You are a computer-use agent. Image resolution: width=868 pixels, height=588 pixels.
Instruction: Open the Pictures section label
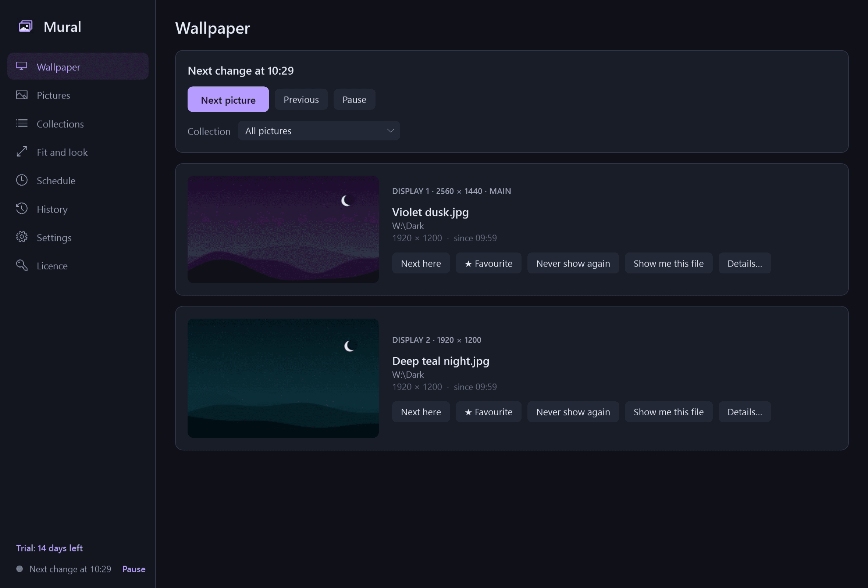pos(53,95)
